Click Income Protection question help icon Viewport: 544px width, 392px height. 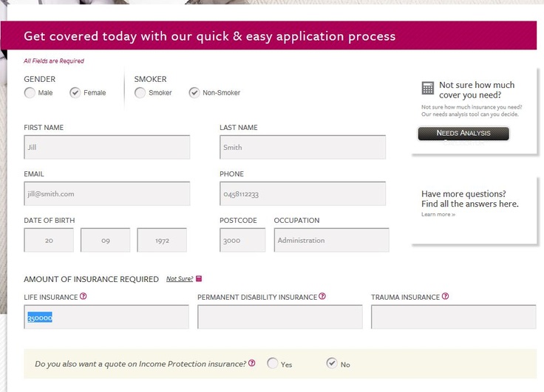pyautogui.click(x=252, y=363)
